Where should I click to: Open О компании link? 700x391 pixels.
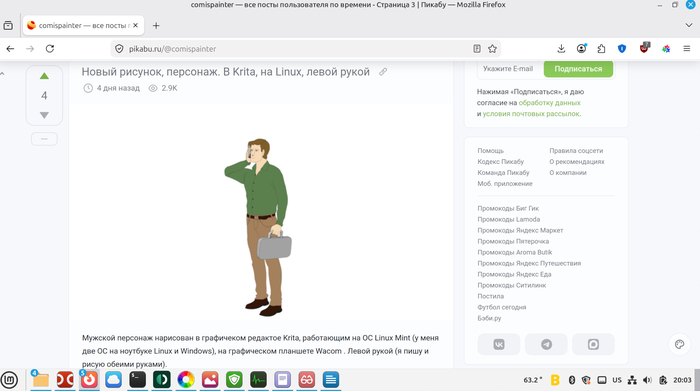point(567,173)
